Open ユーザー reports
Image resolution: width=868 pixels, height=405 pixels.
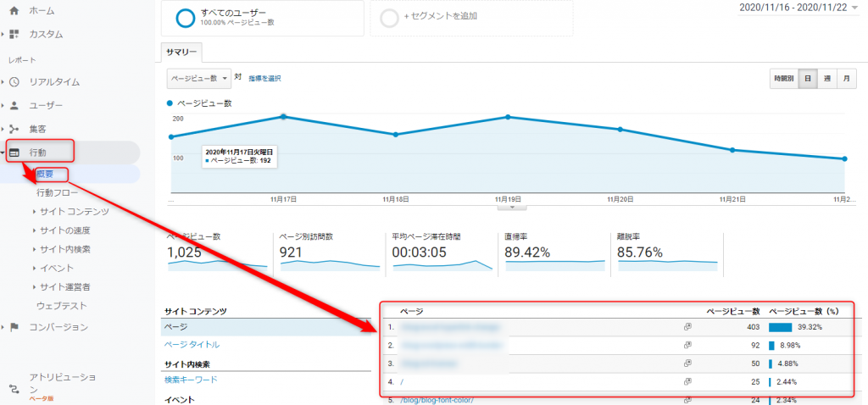pos(46,105)
